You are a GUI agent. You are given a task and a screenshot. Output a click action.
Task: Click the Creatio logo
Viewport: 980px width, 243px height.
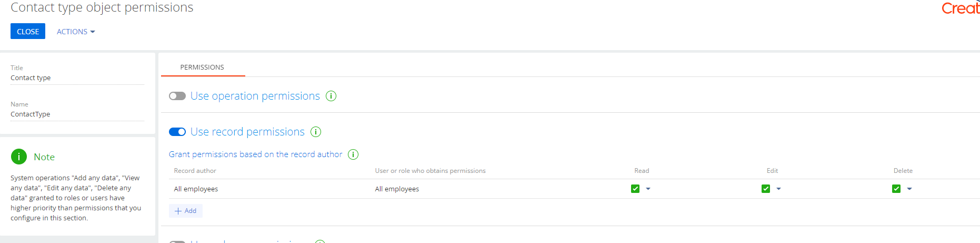pos(961,8)
